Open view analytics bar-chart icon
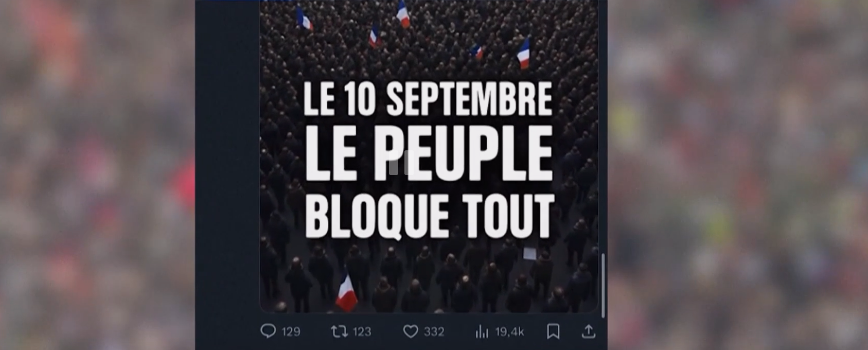Screen dimensions: 868x350 pyautogui.click(x=482, y=331)
